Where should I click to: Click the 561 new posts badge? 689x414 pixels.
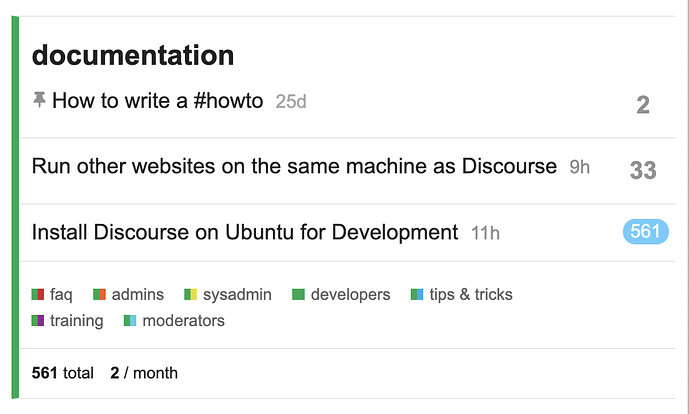point(645,232)
